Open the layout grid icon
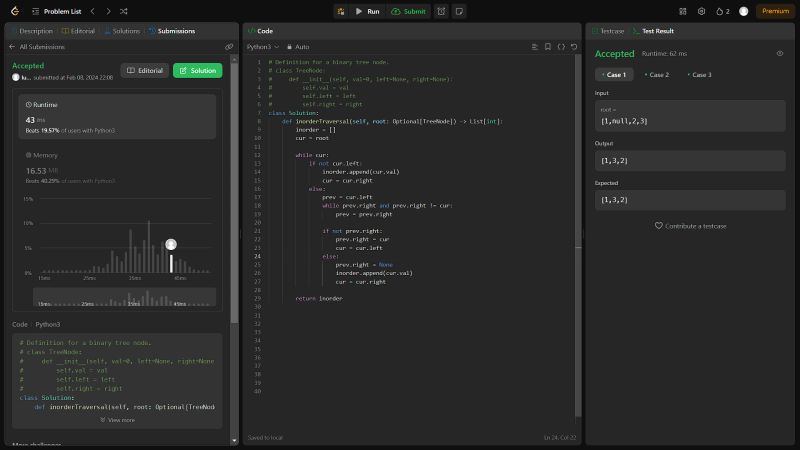This screenshot has height=450, width=800. [x=682, y=11]
